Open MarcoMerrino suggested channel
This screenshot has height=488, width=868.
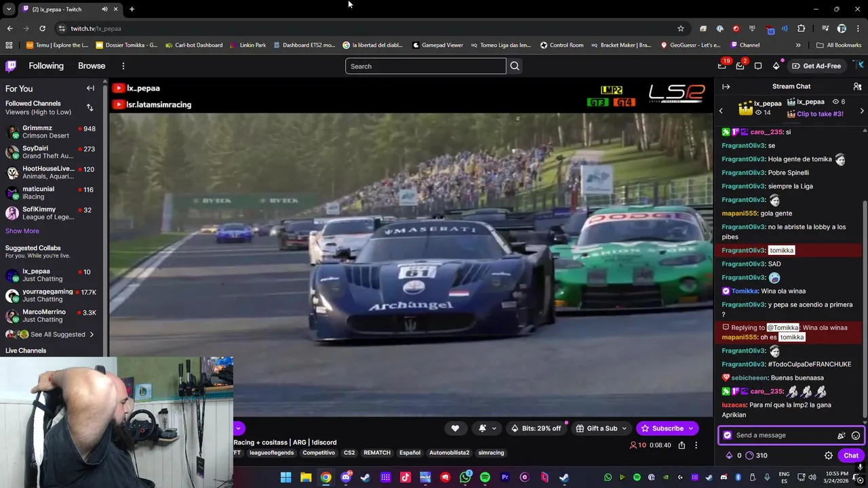pyautogui.click(x=52, y=316)
